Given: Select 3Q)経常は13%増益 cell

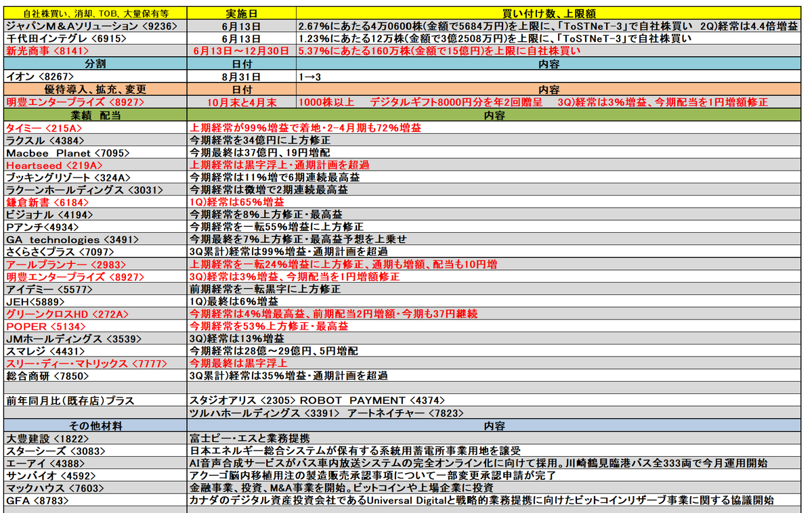Looking at the screenshot, I should point(494,339).
